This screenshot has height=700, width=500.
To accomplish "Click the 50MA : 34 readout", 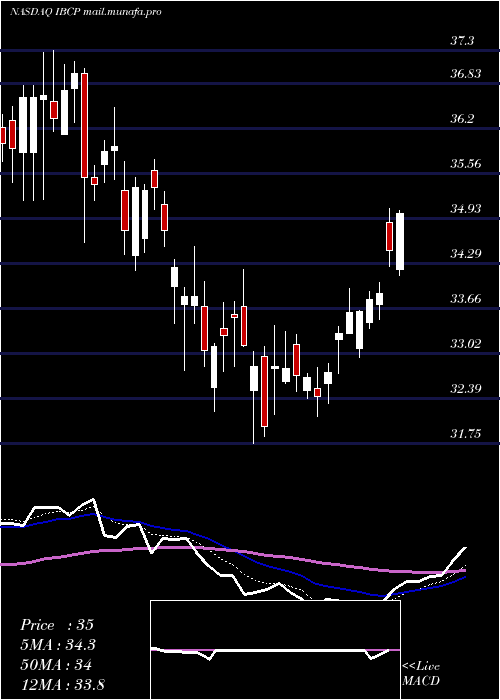I will coord(56,665).
